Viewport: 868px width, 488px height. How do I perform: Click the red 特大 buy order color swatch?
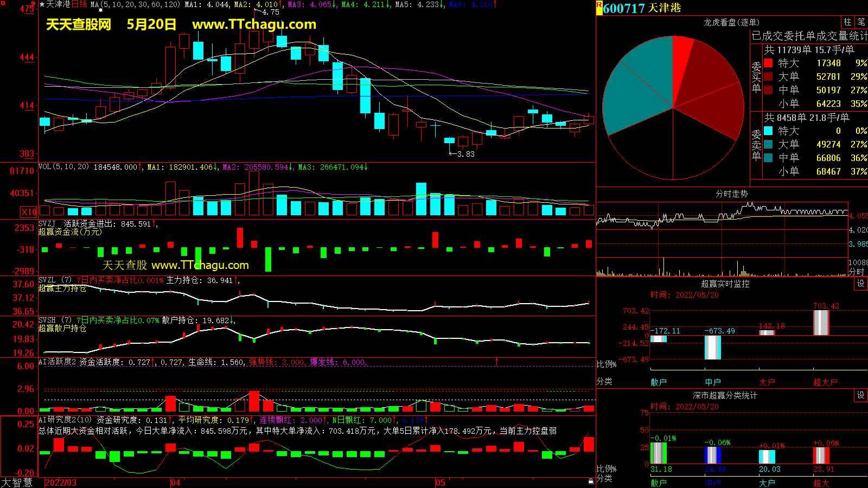click(768, 63)
